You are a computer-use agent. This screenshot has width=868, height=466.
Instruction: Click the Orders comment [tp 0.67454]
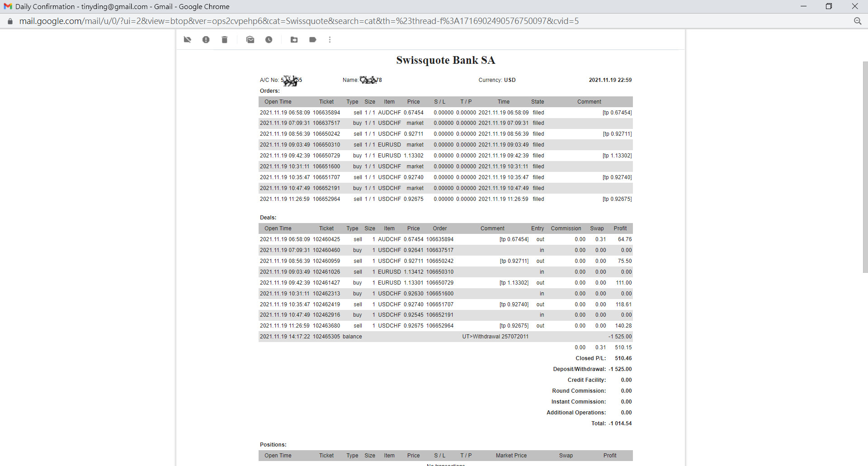coord(617,113)
